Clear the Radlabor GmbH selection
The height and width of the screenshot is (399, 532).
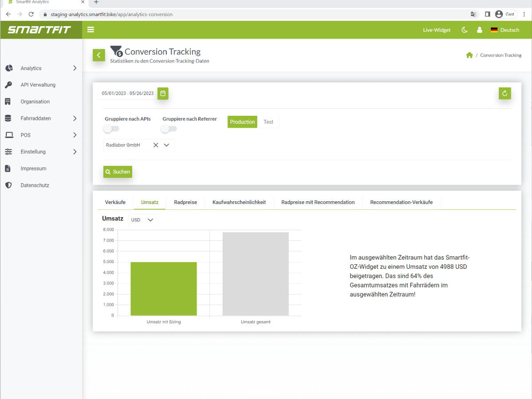coord(156,145)
